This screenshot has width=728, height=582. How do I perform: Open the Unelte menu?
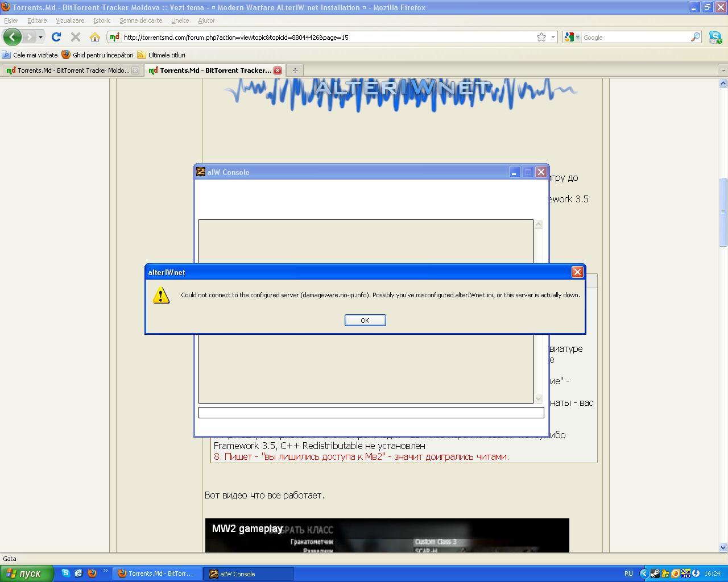[x=180, y=20]
